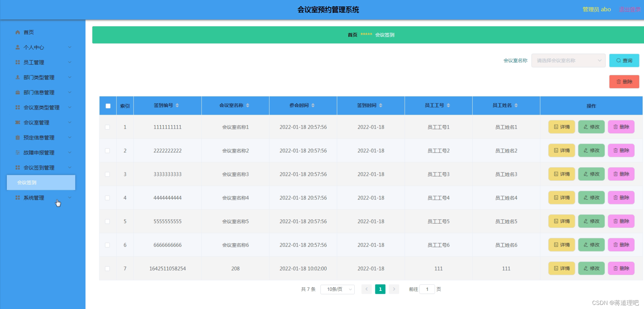Click the 查询 search button
The width and height of the screenshot is (644, 309).
point(624,60)
